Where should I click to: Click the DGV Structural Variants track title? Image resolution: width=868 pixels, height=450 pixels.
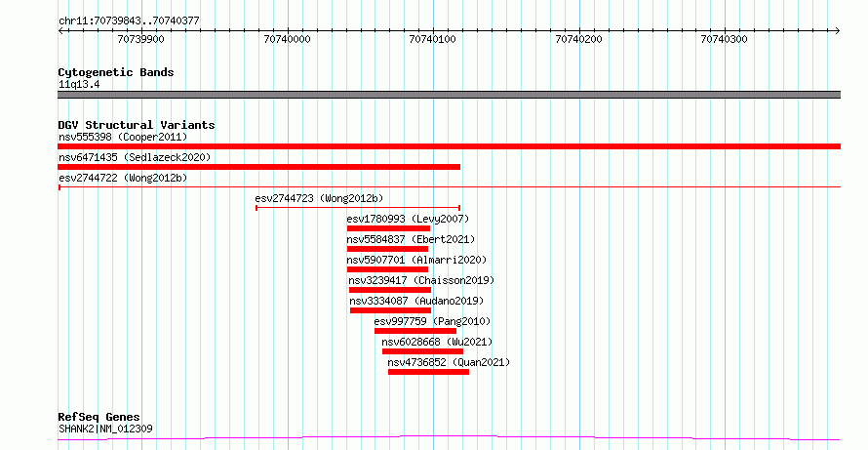point(137,125)
